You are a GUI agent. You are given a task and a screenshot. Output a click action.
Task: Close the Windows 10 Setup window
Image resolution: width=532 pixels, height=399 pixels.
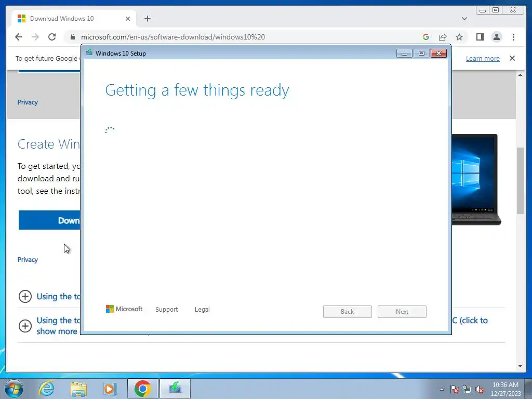coord(438,54)
